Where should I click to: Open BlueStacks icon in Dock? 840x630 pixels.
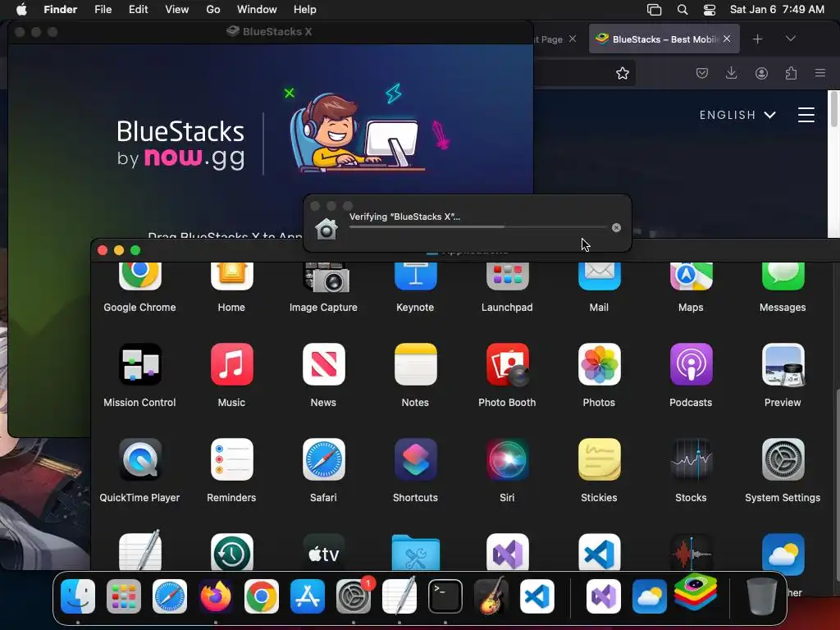696,591
